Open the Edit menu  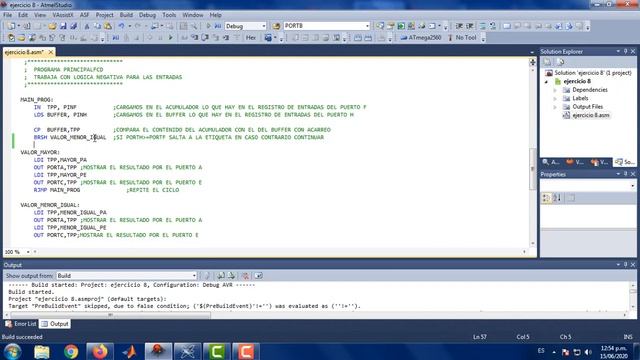point(23,15)
